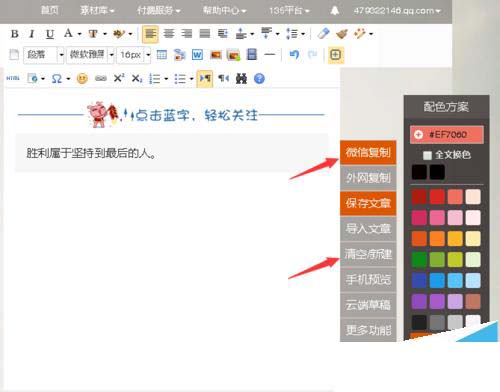Open the help question mark icon
500x392 pixels.
click(x=259, y=79)
